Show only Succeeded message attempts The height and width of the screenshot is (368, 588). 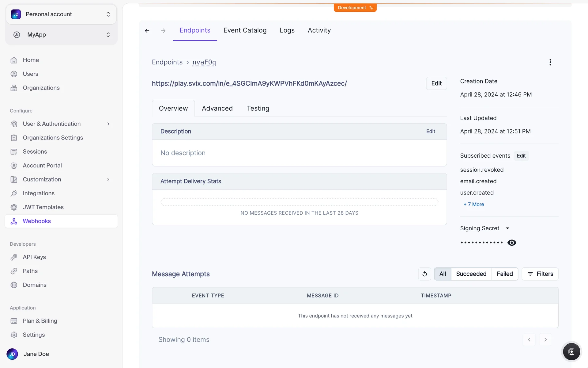[471, 274]
